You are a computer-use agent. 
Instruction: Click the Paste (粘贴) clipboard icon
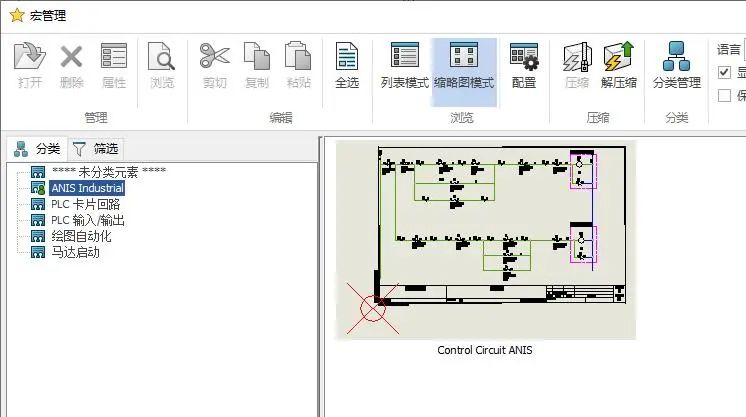click(x=298, y=56)
